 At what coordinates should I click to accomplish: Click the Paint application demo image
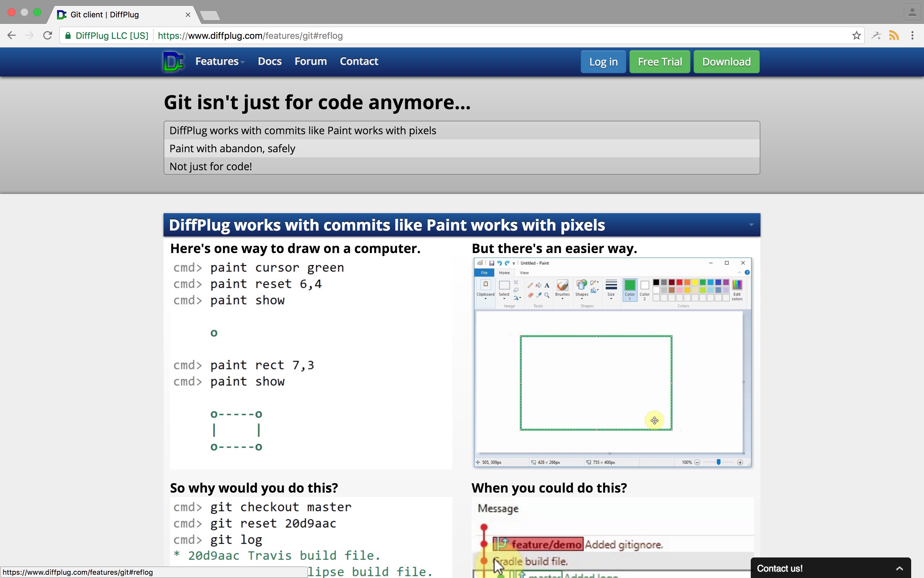[612, 363]
